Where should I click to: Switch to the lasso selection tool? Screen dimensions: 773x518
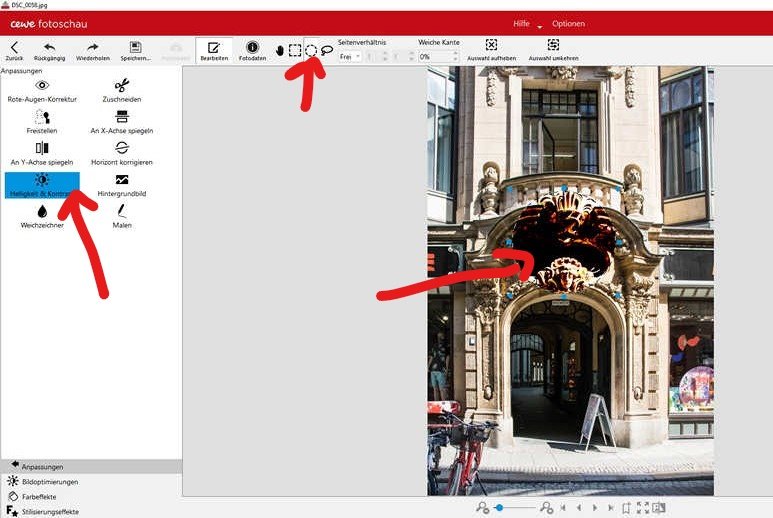pos(327,50)
